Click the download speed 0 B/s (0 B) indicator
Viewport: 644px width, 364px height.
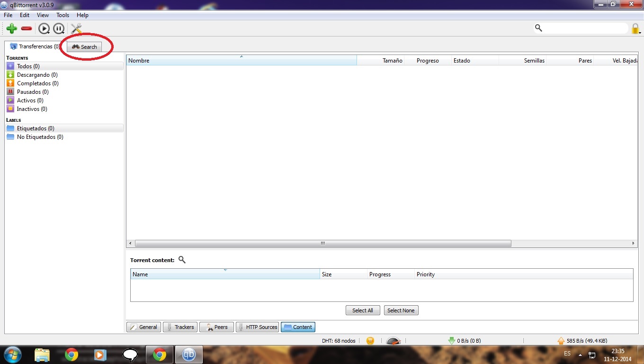465,340
